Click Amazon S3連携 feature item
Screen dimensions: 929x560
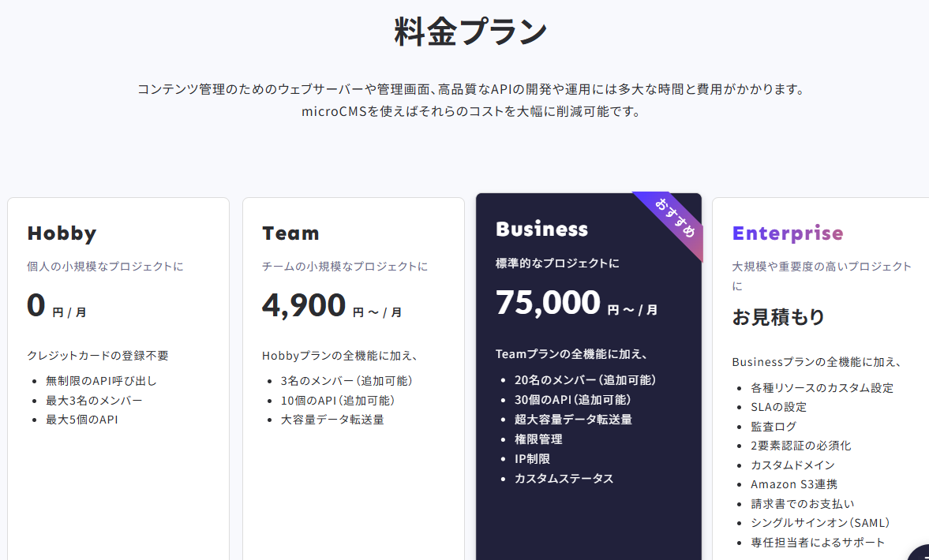pos(794,484)
